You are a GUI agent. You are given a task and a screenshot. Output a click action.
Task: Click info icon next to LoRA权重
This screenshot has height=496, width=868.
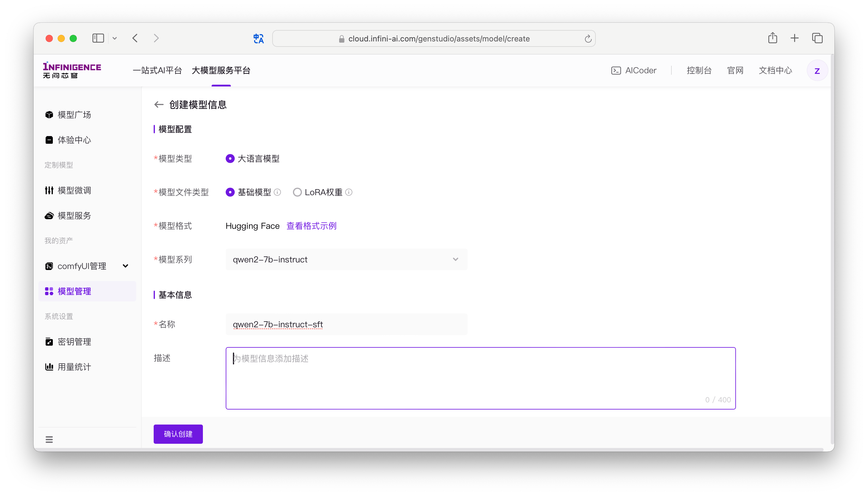349,192
